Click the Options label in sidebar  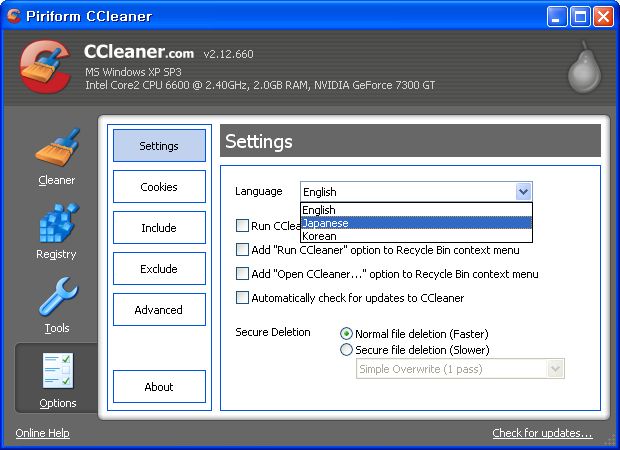[58, 403]
